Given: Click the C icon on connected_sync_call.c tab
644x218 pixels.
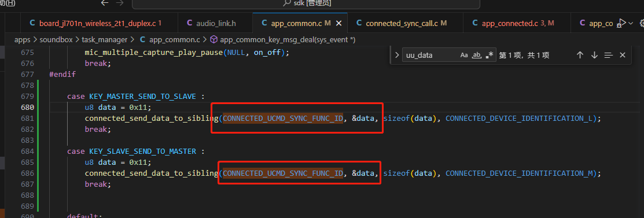Looking at the screenshot, I should tap(359, 23).
